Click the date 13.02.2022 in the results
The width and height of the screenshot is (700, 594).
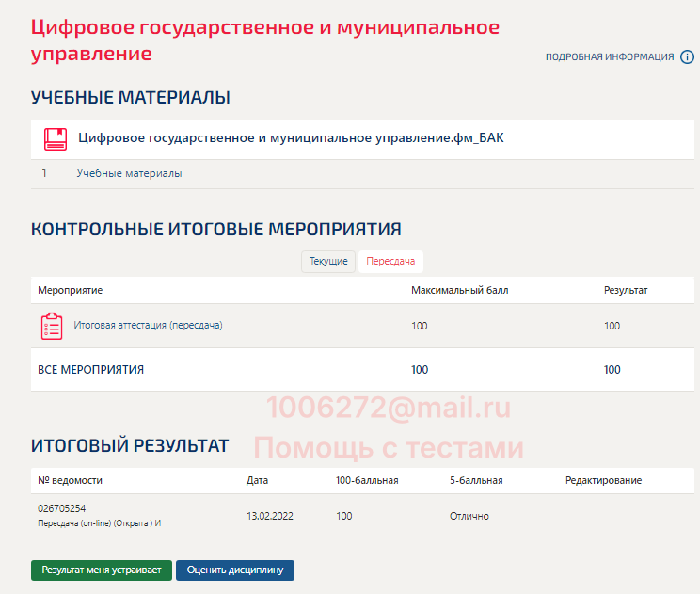[x=271, y=516]
